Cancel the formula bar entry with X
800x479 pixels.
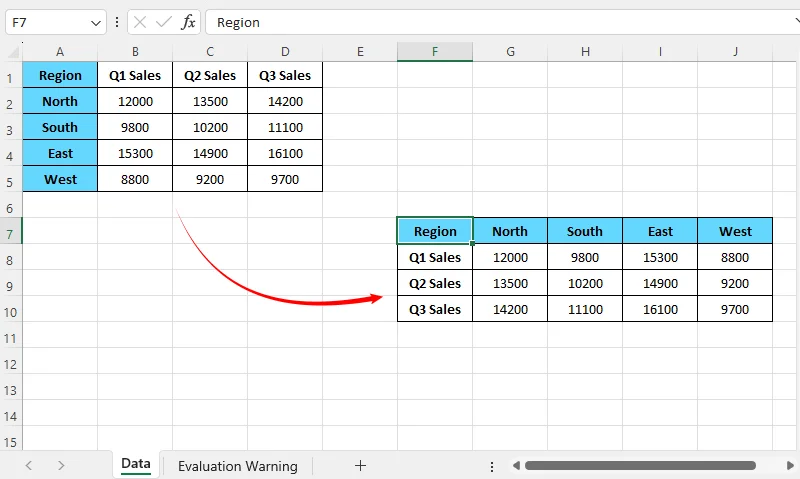click(140, 22)
